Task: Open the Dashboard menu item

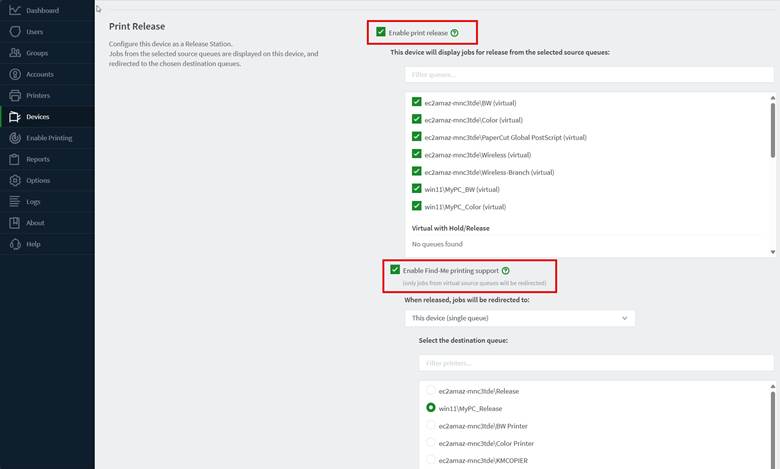Action: pos(47,10)
